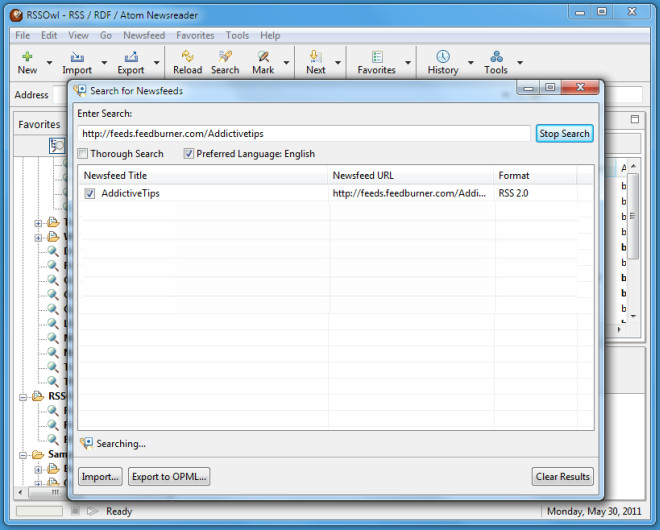
Task: Open the Go menu
Action: (x=106, y=35)
